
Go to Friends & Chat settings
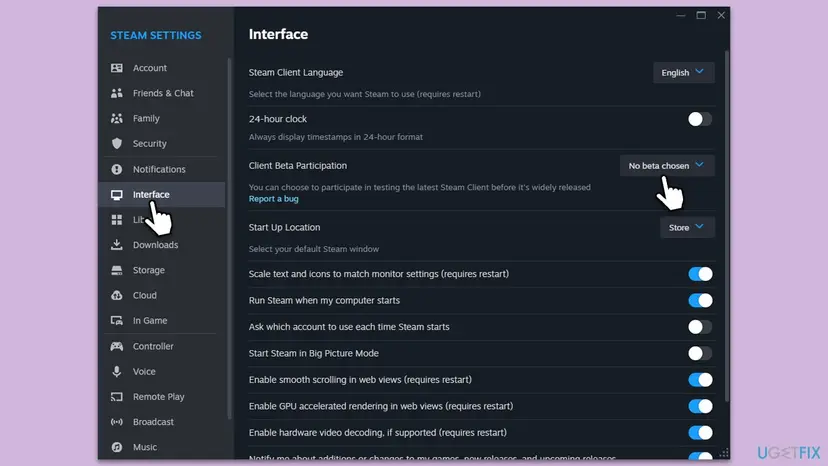coord(164,93)
